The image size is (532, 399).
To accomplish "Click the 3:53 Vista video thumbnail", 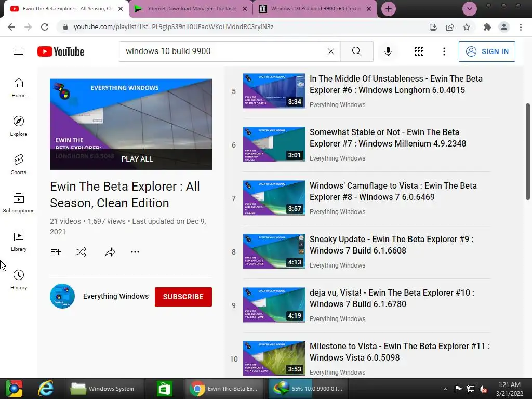I will [274, 358].
